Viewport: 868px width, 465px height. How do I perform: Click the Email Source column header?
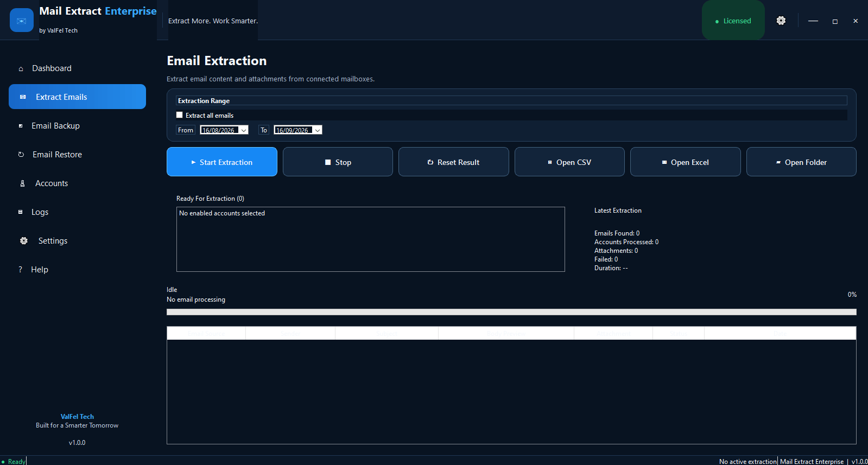pyautogui.click(x=206, y=333)
